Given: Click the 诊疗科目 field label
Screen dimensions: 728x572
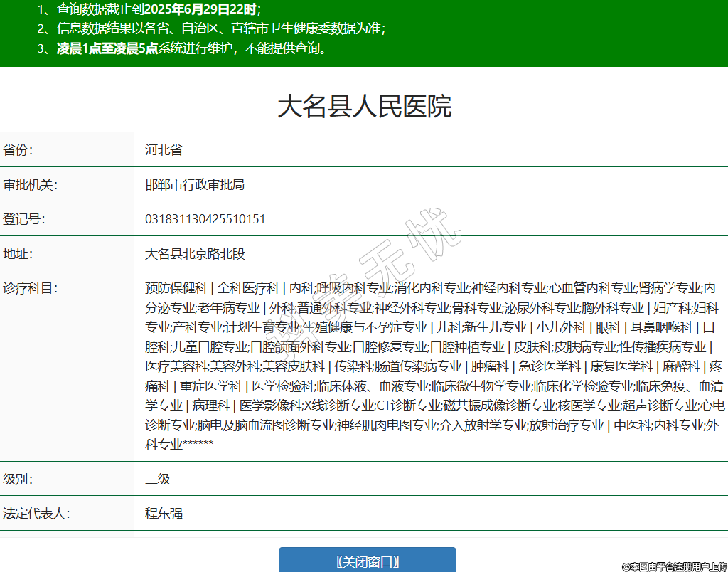Looking at the screenshot, I should coord(30,288).
